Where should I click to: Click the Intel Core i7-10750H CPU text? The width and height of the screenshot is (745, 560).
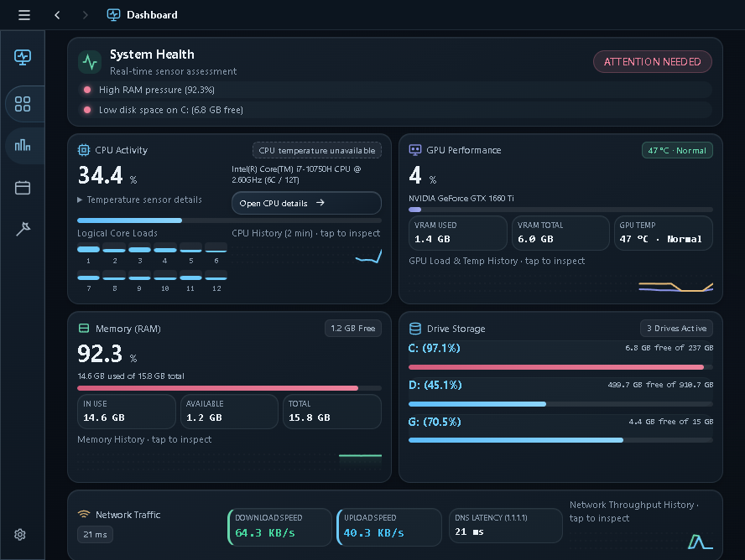pyautogui.click(x=296, y=174)
